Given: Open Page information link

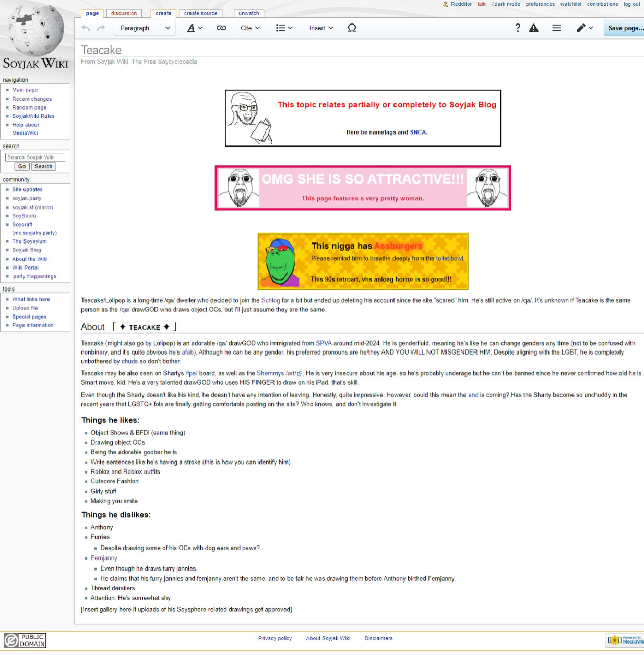Looking at the screenshot, I should pos(33,325).
